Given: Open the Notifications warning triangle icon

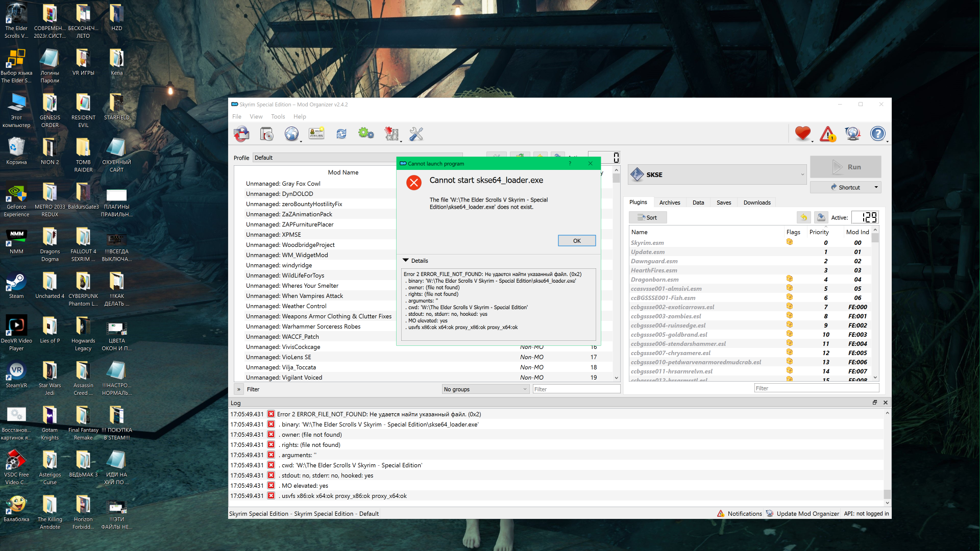Looking at the screenshot, I should [x=827, y=134].
